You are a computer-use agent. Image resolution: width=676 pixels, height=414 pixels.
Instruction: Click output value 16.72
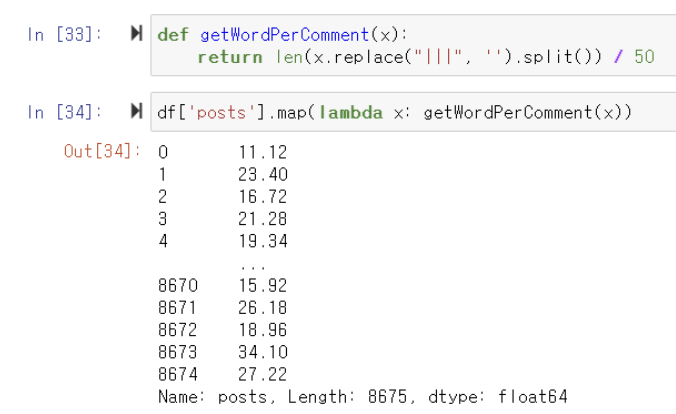[x=263, y=197]
